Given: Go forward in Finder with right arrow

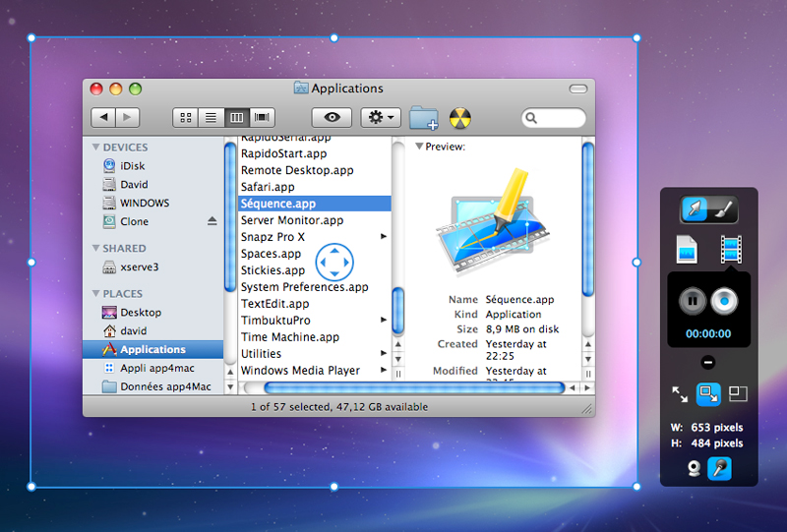Looking at the screenshot, I should (128, 117).
